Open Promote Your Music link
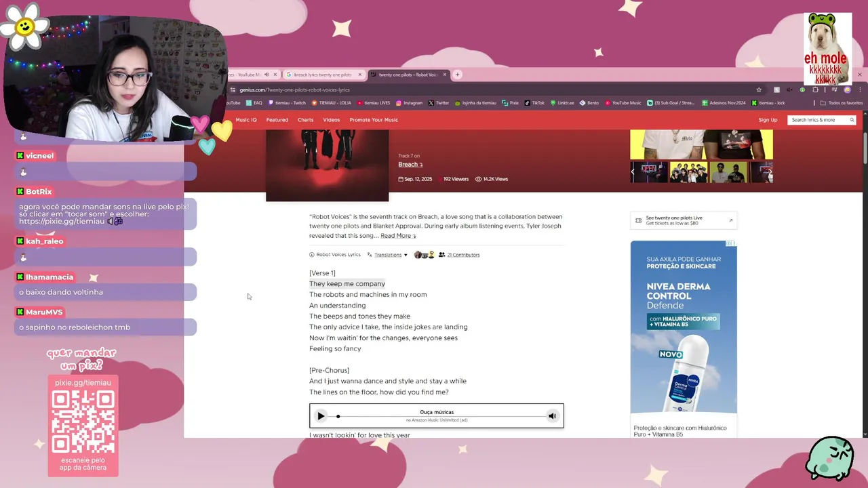This screenshot has width=868, height=488. (x=374, y=120)
